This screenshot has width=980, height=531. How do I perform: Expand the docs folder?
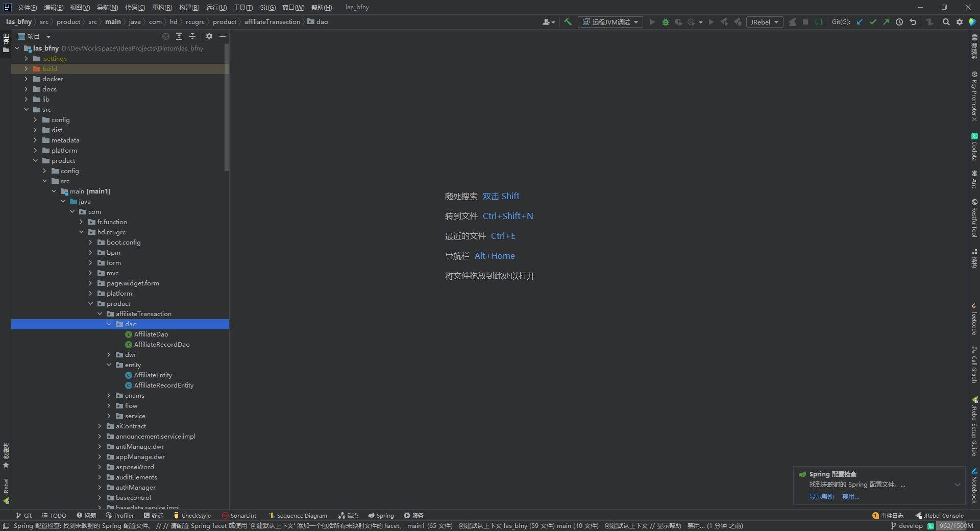(26, 89)
